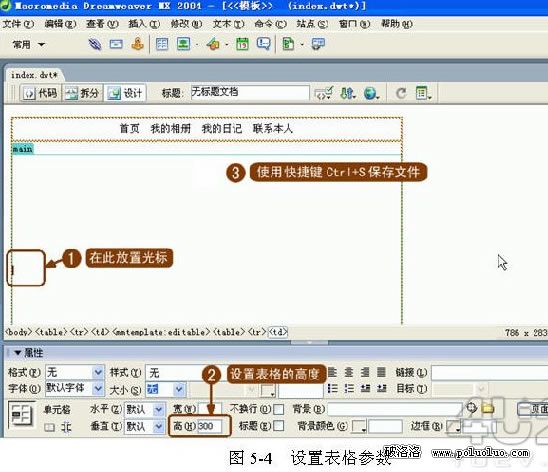Select the final <td> tag in tag selector
The image size is (548, 472).
coord(278,332)
